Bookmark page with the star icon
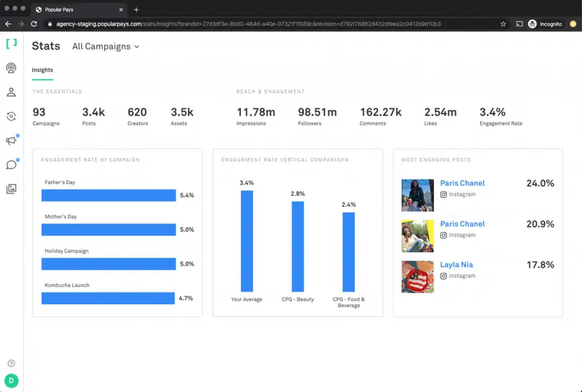This screenshot has width=582, height=392. tap(503, 24)
